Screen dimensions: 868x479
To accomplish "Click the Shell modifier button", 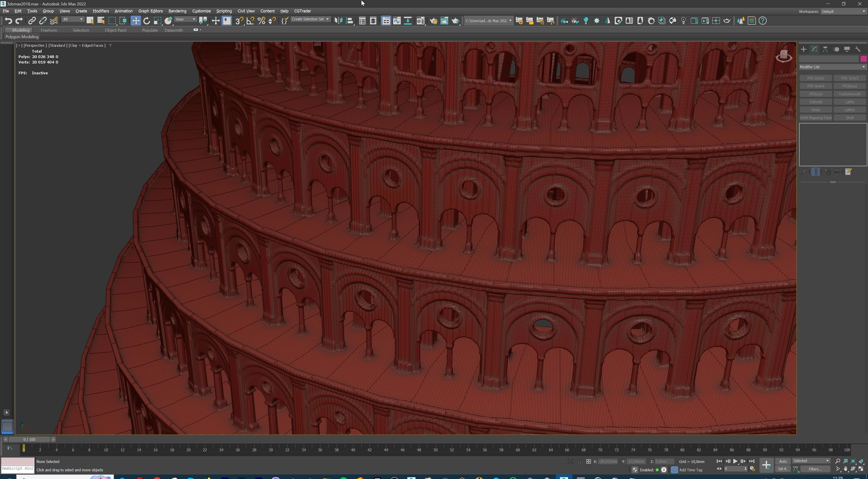I will click(849, 118).
